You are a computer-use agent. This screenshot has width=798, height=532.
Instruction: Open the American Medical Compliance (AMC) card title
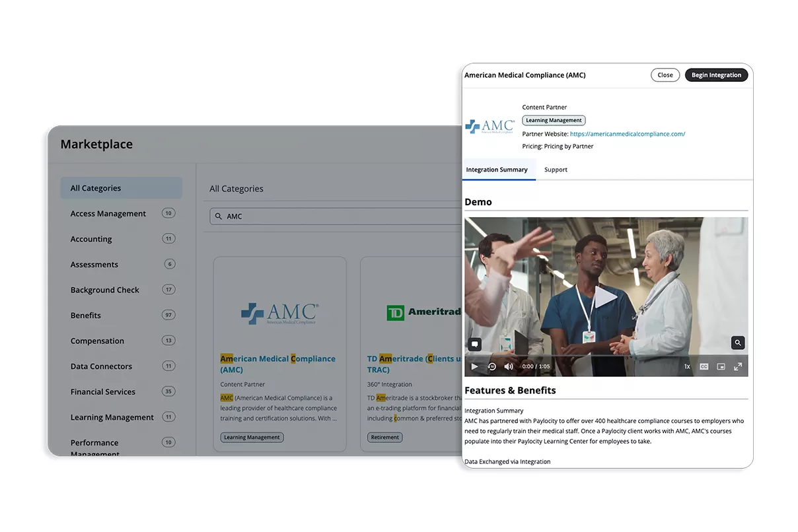(278, 364)
